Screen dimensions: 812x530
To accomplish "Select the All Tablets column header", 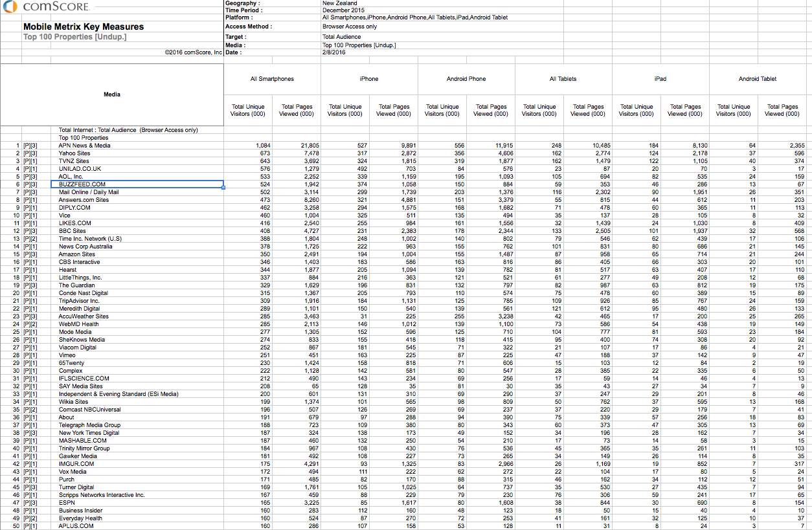I will 563,79.
